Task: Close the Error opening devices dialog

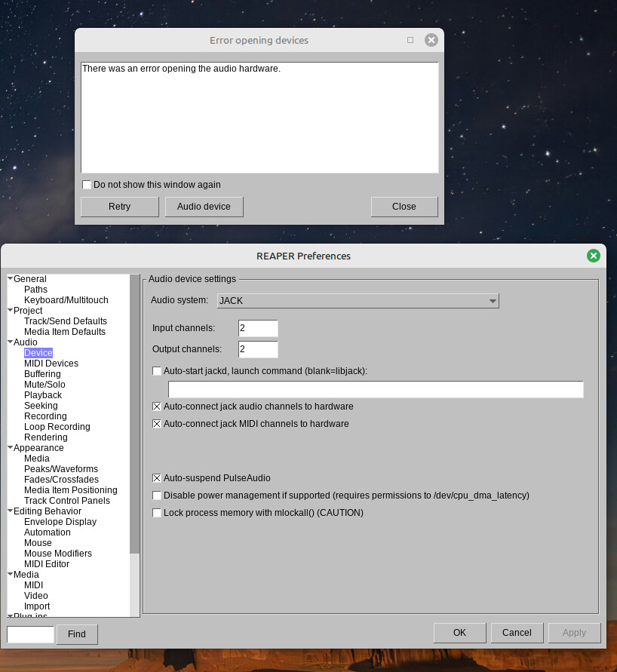Action: click(x=431, y=40)
